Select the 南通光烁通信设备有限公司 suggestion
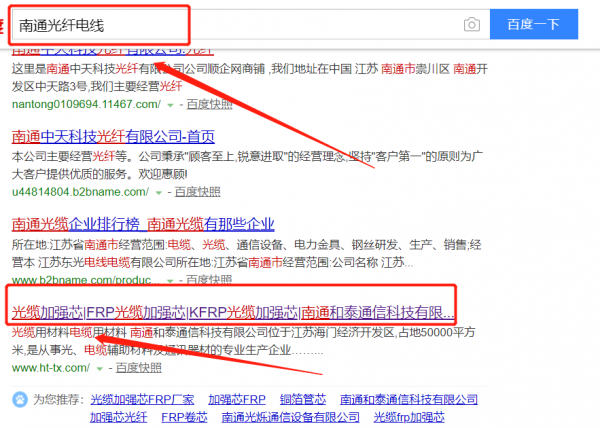Screen dimensions: 600x428 (290, 417)
